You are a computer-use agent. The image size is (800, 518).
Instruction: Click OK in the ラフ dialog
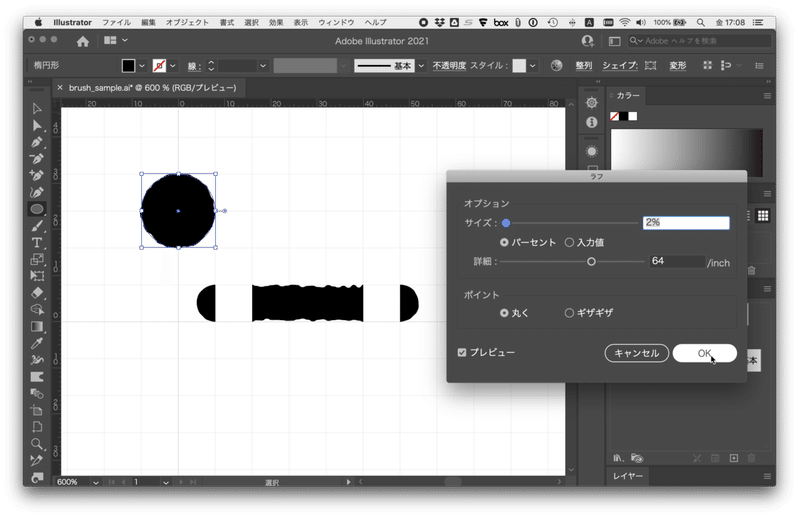pos(704,353)
